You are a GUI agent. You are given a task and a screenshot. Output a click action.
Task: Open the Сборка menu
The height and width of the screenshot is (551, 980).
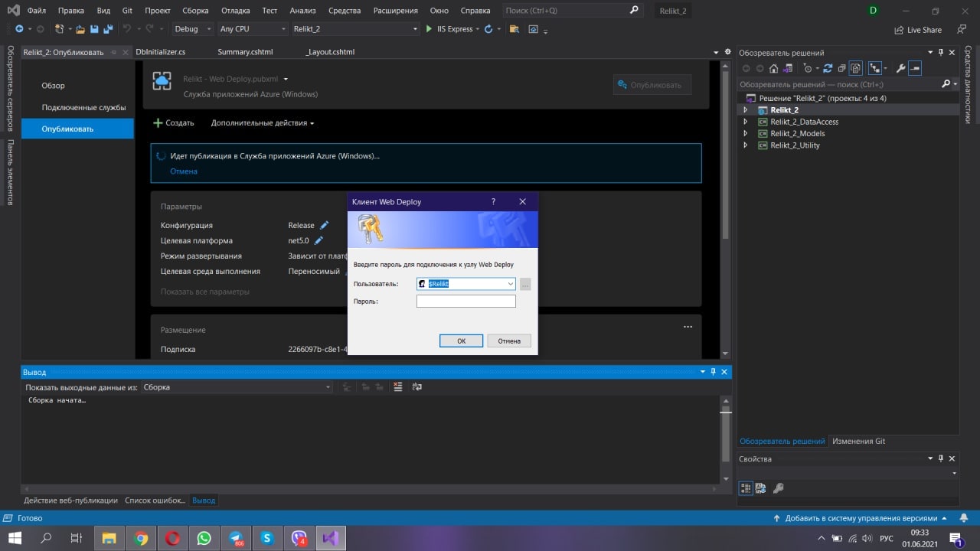point(195,11)
